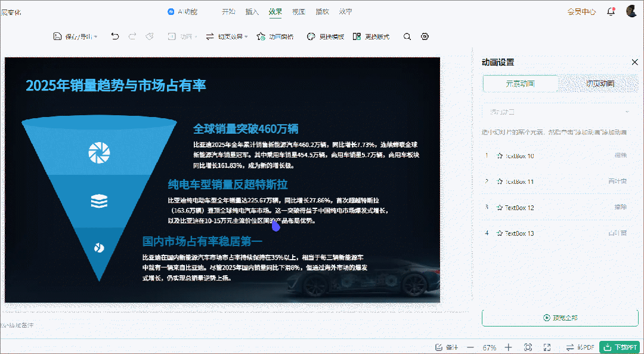
Task: Open the 切页效果 dropdown
Action: pos(227,36)
